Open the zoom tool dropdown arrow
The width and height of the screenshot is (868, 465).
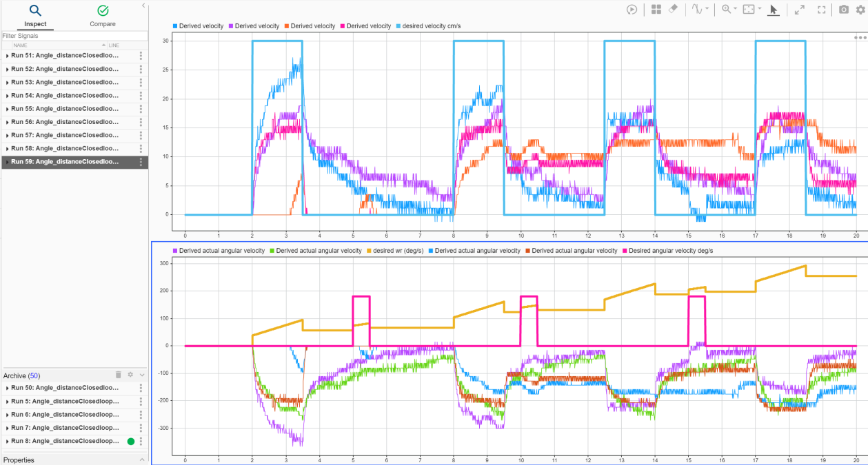[736, 10]
